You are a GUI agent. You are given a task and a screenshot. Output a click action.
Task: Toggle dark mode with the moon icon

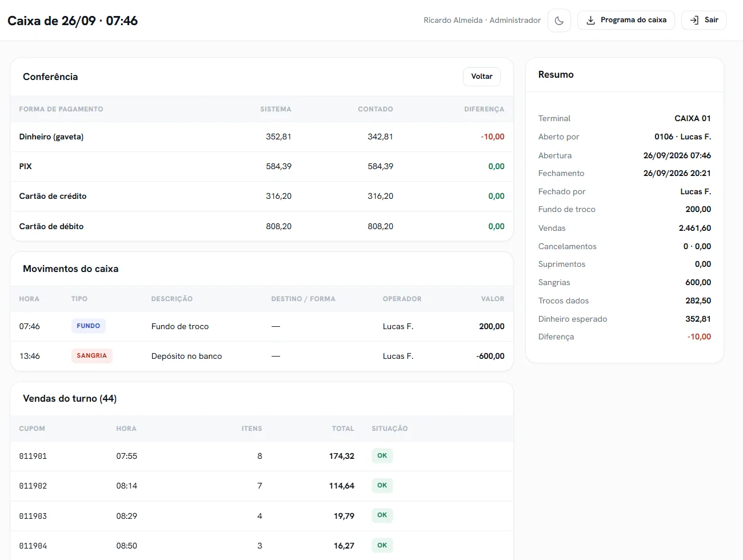pyautogui.click(x=559, y=21)
